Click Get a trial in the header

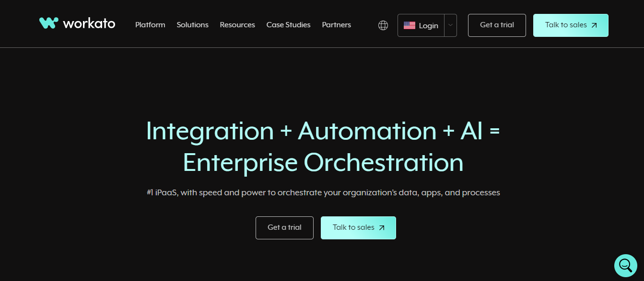(497, 25)
